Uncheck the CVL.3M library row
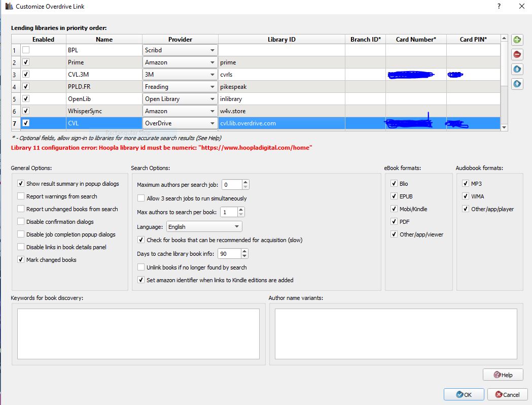532x405 pixels. click(26, 74)
